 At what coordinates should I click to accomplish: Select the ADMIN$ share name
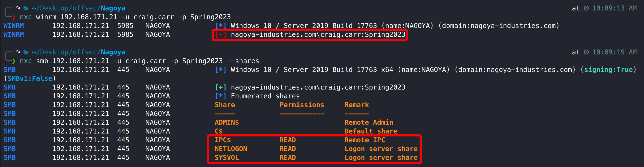click(x=226, y=123)
